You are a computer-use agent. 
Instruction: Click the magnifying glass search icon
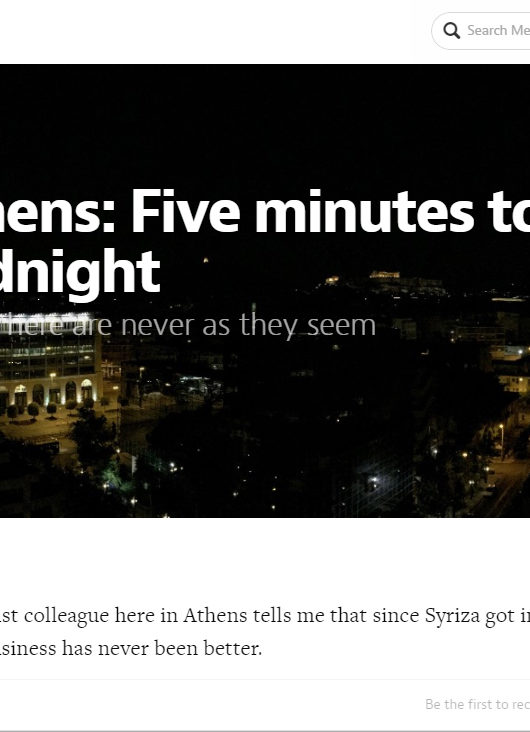[x=452, y=31]
